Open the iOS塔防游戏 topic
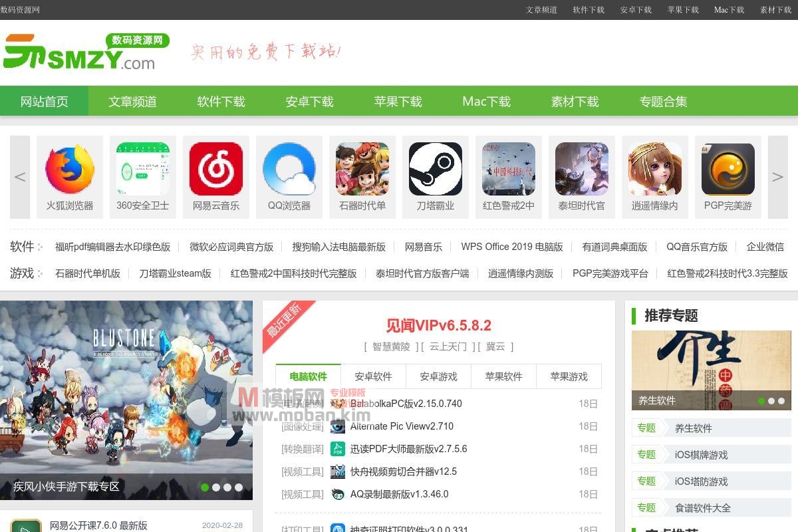 pos(701,481)
